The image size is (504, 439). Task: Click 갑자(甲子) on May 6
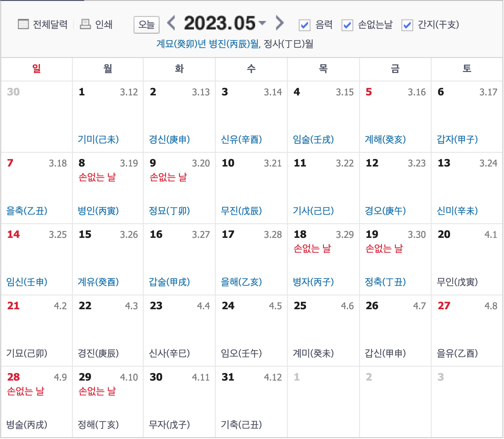[x=457, y=140]
